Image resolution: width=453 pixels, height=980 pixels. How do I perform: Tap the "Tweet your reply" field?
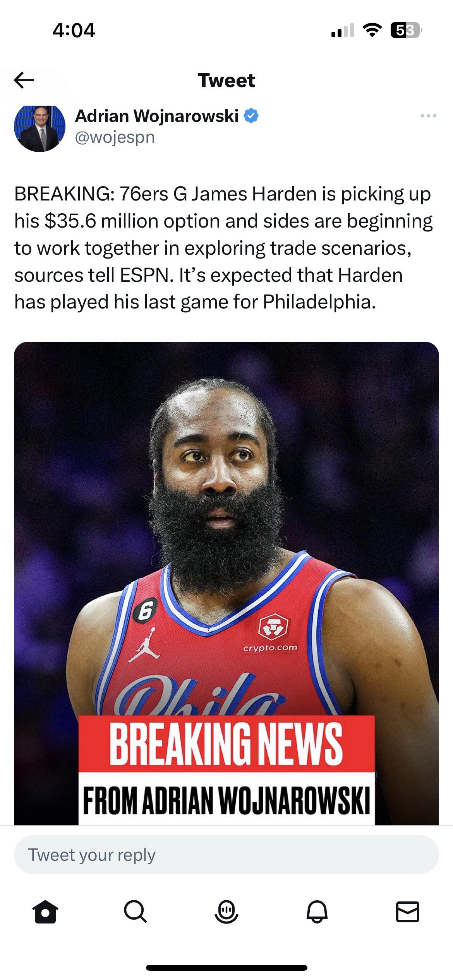point(226,855)
